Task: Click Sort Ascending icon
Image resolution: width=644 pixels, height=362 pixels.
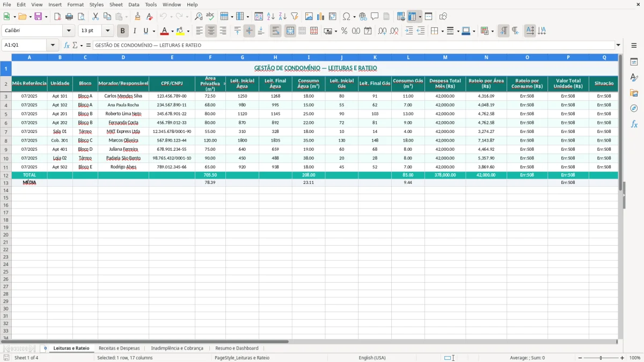Action: 271,17
